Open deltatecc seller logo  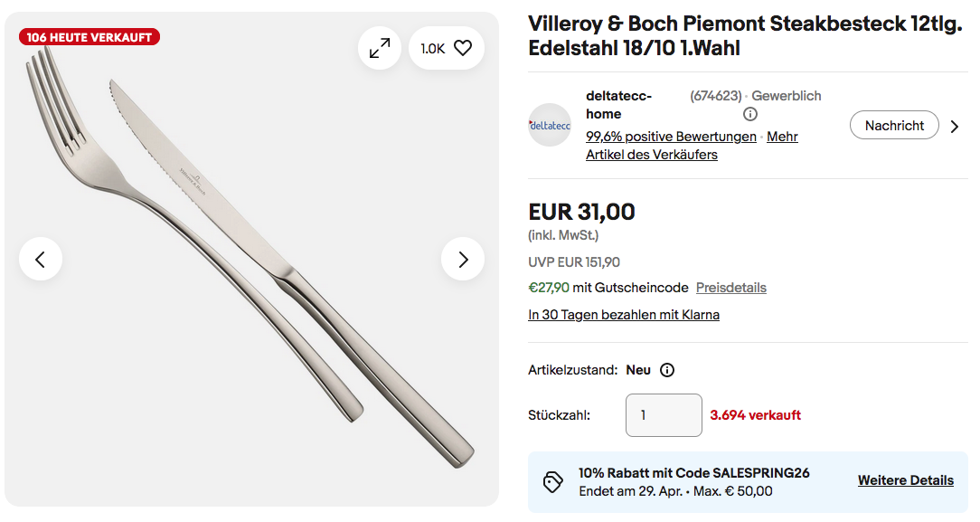click(x=550, y=126)
